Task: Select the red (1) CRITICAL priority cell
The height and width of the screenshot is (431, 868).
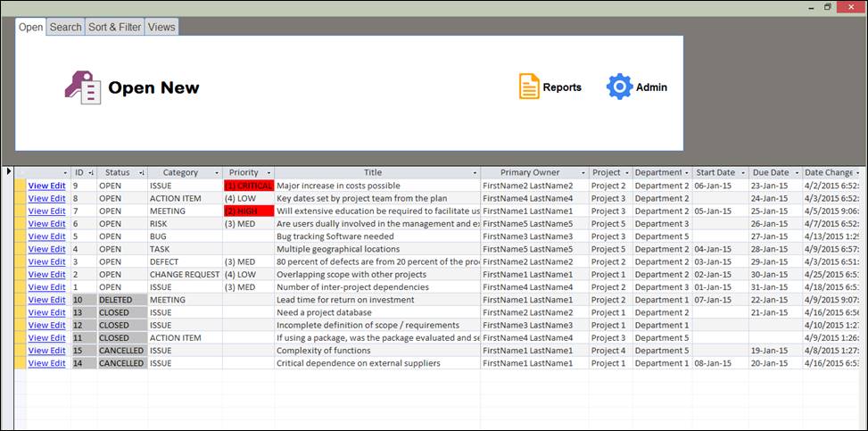Action: pos(249,186)
